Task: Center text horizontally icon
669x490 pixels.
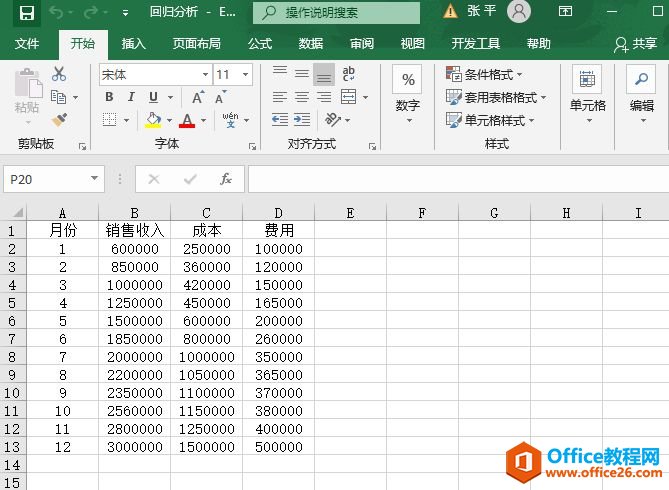Action: pyautogui.click(x=302, y=97)
